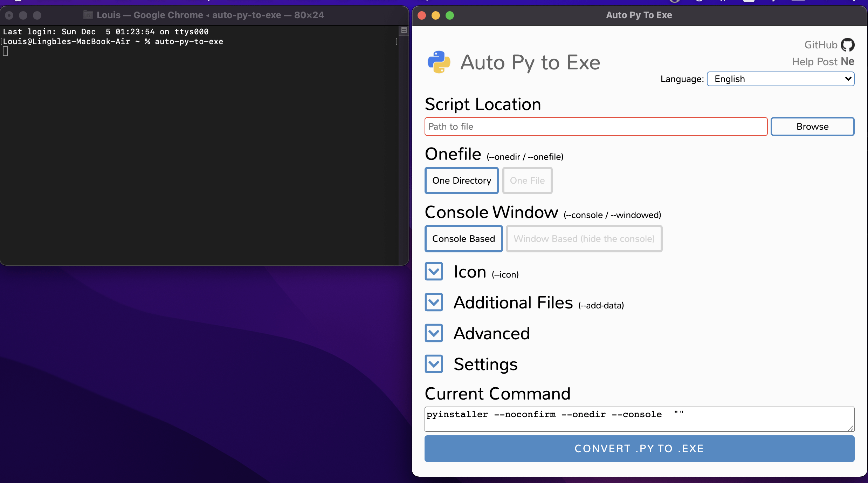Click the folder icon in terminal title

[88, 15]
